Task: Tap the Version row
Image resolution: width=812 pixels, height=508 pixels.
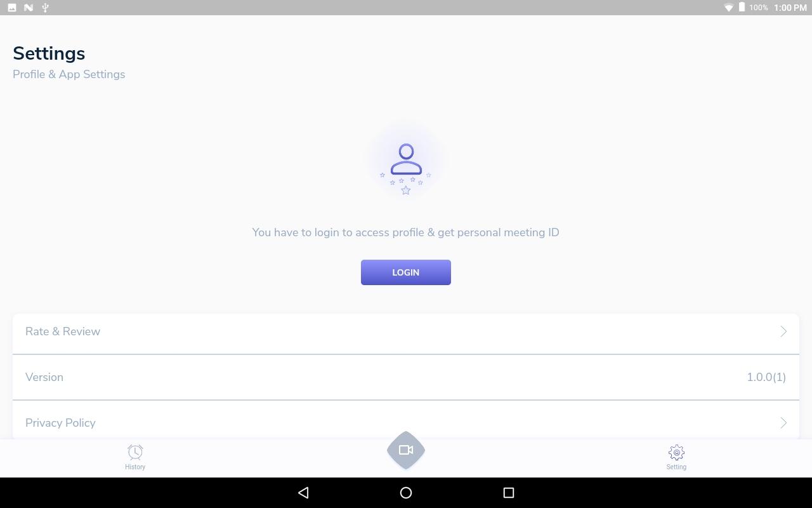Action: click(406, 377)
